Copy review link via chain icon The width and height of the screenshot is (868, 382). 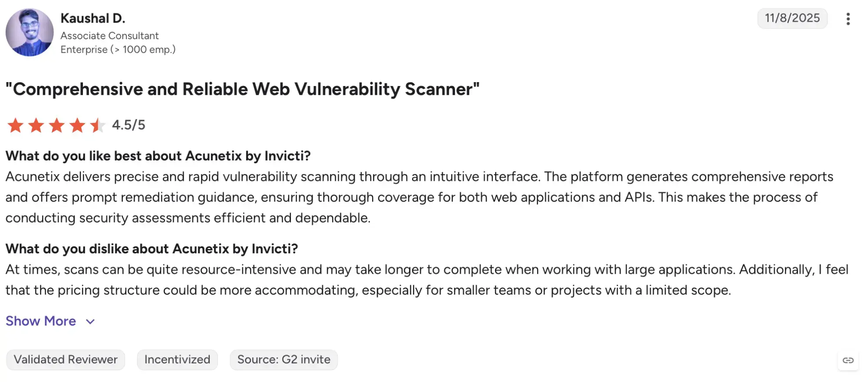848,360
